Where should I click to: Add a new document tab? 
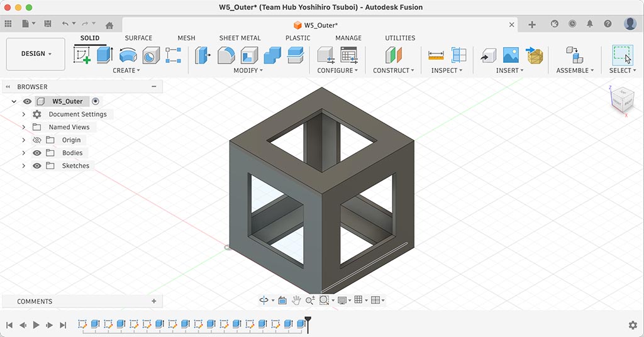point(532,25)
